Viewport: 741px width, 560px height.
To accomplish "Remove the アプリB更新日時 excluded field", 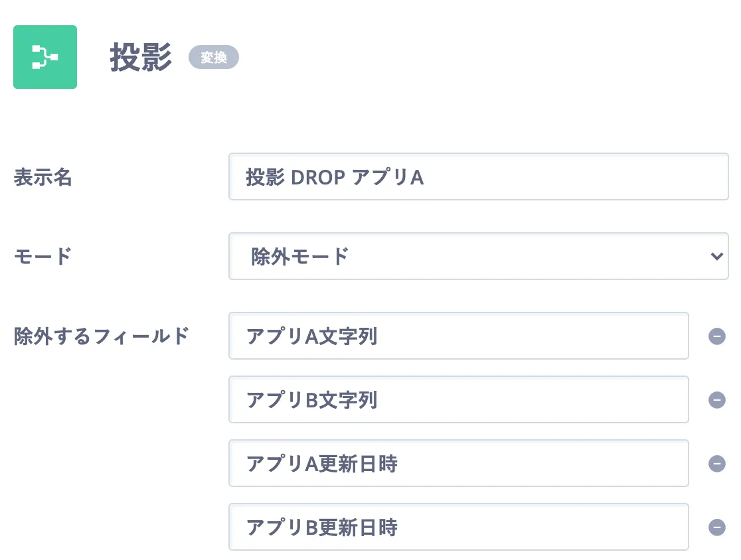I will click(x=716, y=527).
